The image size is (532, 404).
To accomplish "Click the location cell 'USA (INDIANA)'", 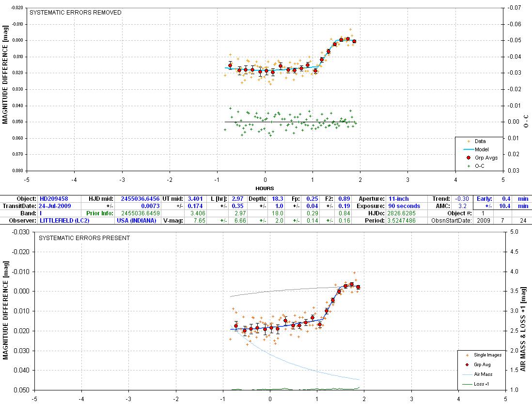I will point(137,220).
